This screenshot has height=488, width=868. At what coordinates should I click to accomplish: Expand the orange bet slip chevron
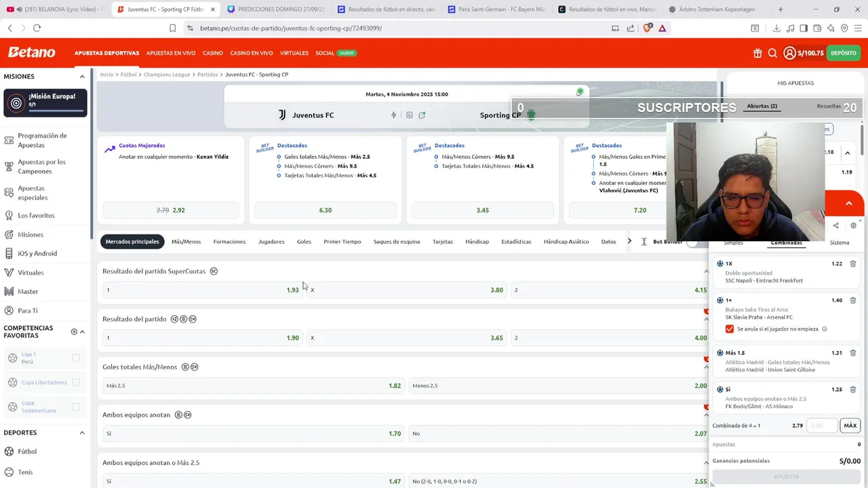pos(848,203)
